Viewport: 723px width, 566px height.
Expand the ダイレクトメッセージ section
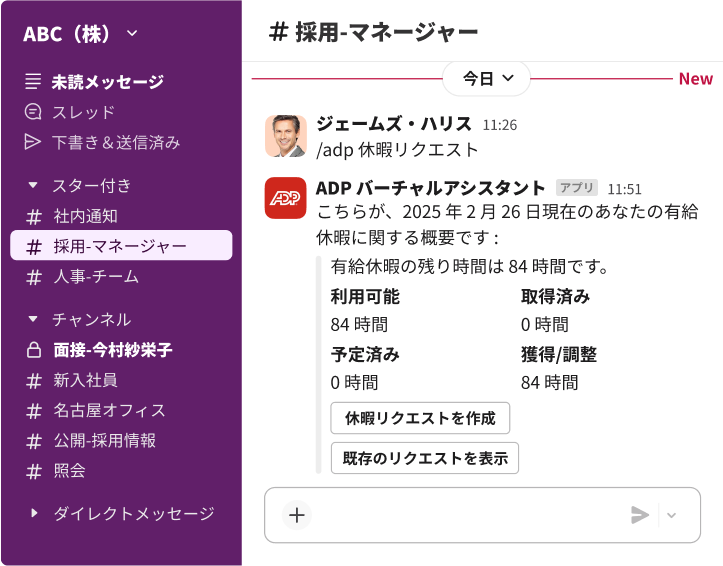click(x=34, y=513)
